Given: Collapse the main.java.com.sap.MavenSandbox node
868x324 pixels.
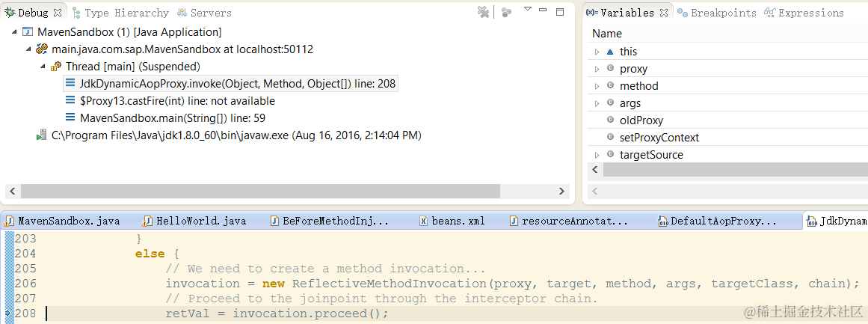Looking at the screenshot, I should [x=28, y=49].
